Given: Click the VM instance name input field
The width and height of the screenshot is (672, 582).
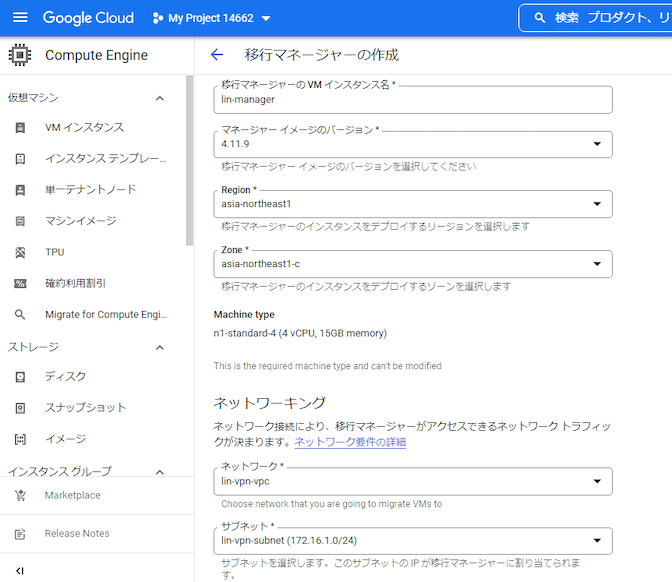Looking at the screenshot, I should tap(412, 100).
